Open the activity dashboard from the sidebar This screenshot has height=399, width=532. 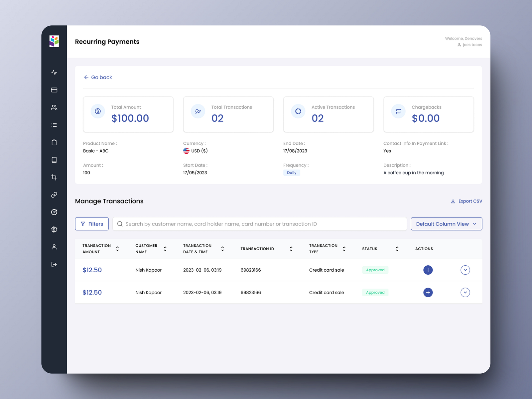[x=54, y=72]
